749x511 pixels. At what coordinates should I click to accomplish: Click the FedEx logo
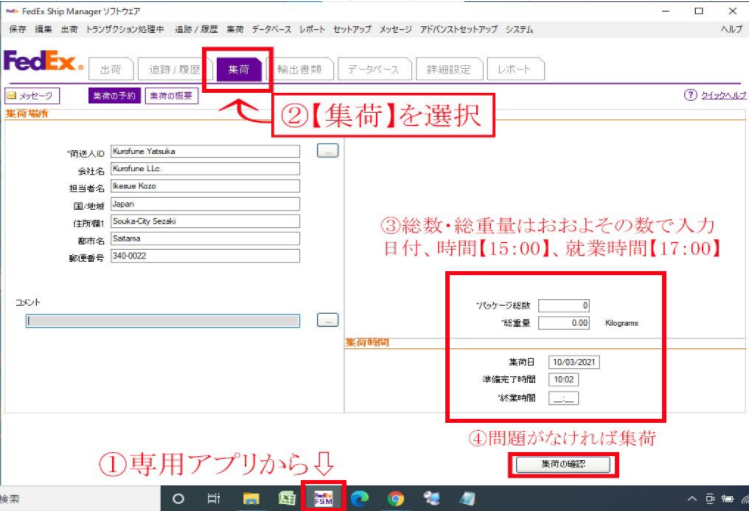pyautogui.click(x=43, y=61)
